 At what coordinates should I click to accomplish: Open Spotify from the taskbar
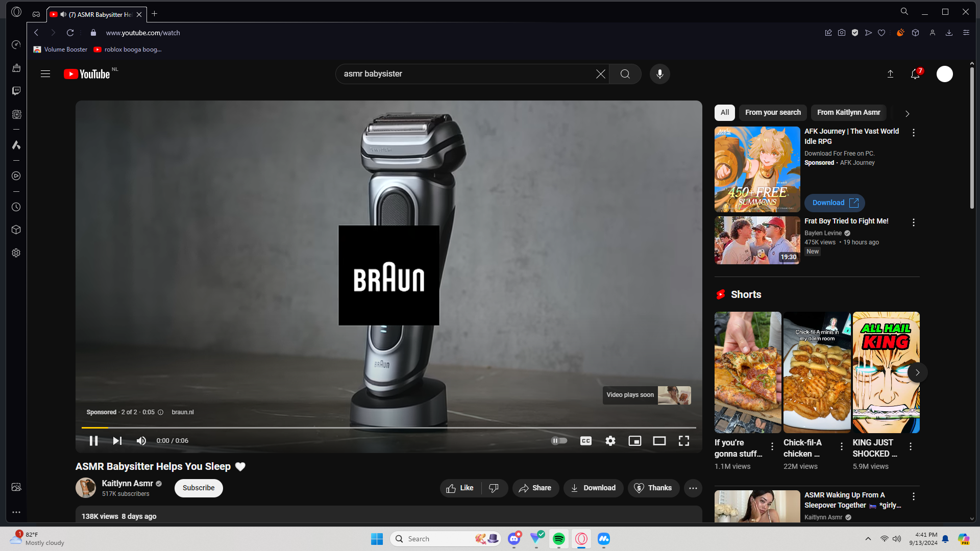coord(559,539)
